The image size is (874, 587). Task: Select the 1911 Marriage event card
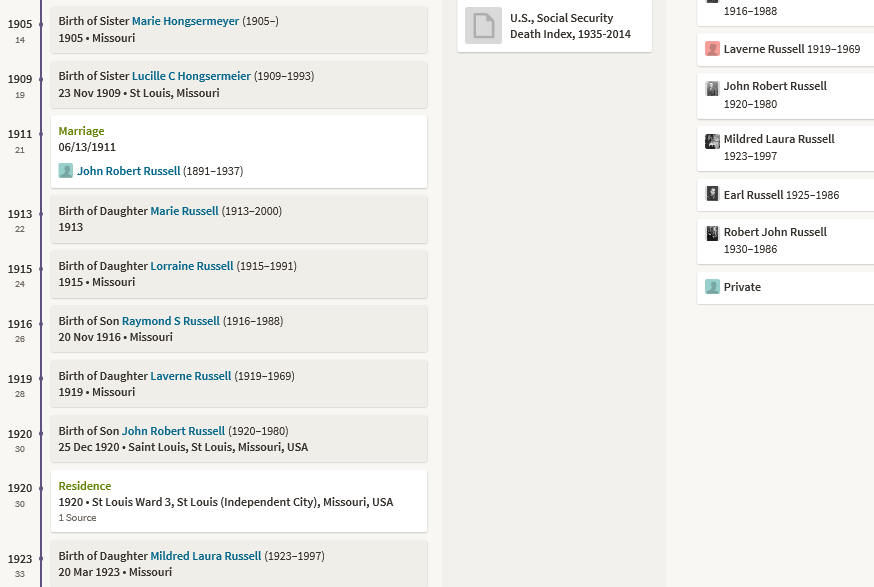coord(239,152)
